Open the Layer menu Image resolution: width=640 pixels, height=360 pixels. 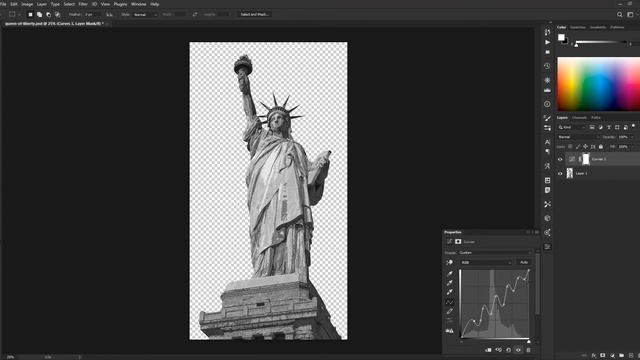pyautogui.click(x=42, y=4)
